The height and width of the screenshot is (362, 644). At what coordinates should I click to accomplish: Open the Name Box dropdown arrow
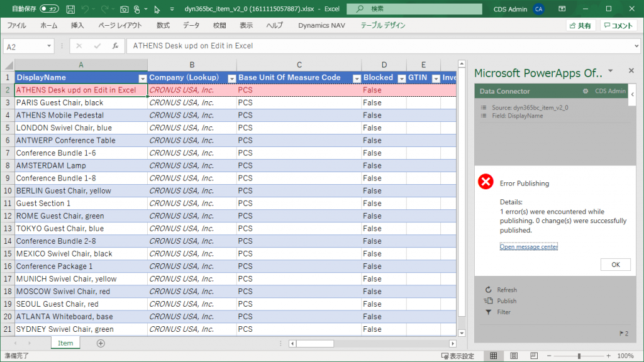tap(49, 46)
